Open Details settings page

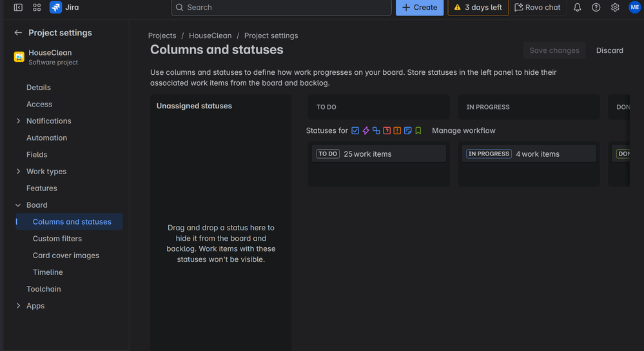pos(39,88)
